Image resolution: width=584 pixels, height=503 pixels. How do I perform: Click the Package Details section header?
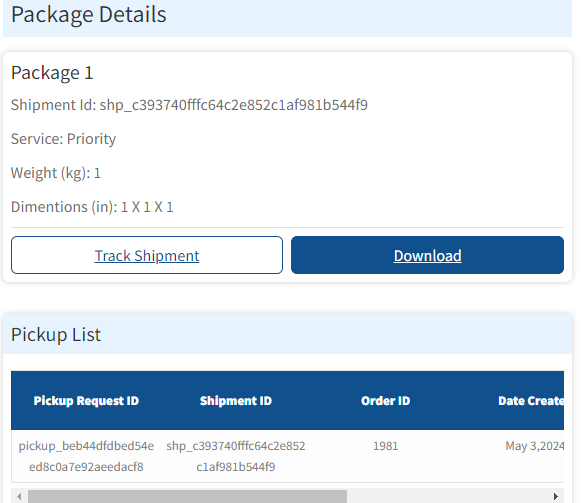89,15
